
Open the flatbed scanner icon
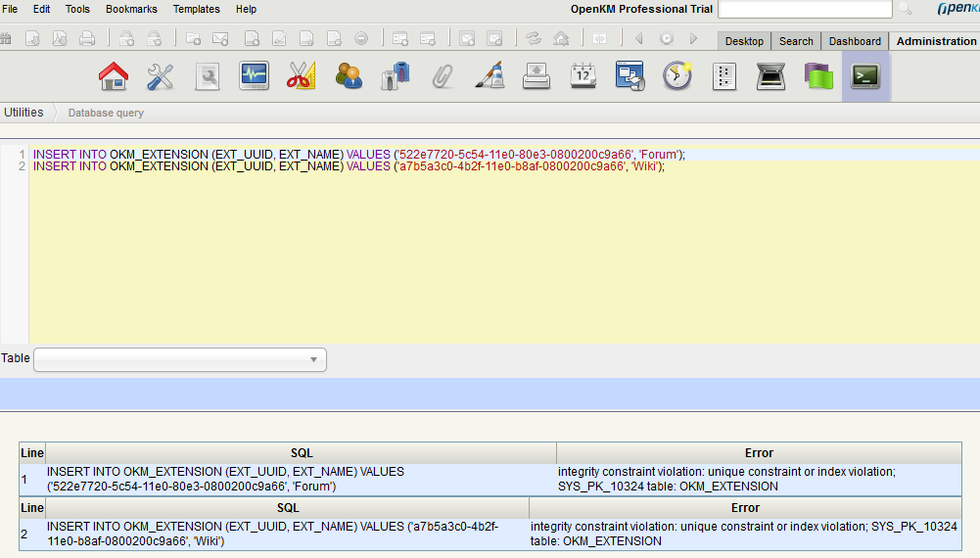coord(771,76)
